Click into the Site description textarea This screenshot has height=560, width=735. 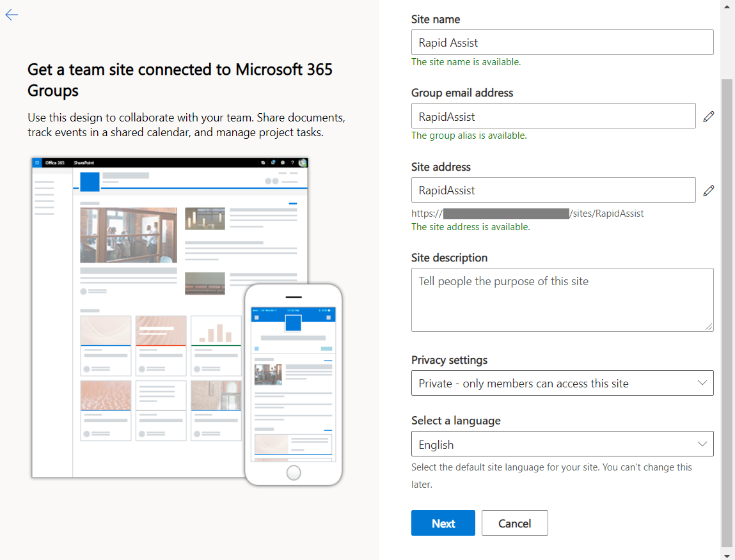(x=562, y=300)
